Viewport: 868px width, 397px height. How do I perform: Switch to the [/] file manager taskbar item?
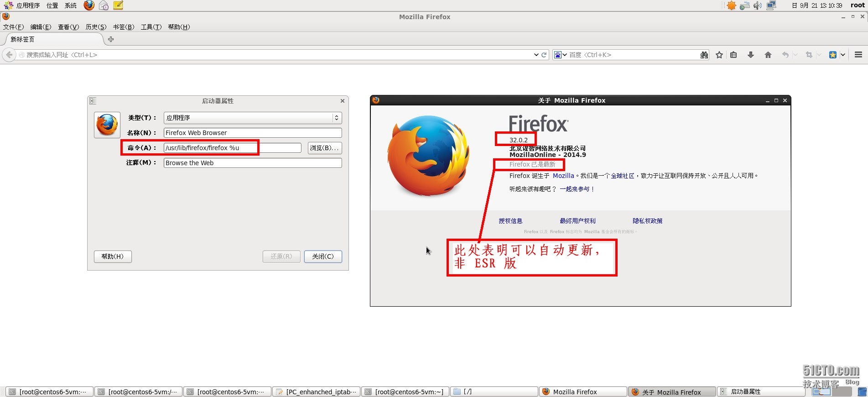(494, 392)
